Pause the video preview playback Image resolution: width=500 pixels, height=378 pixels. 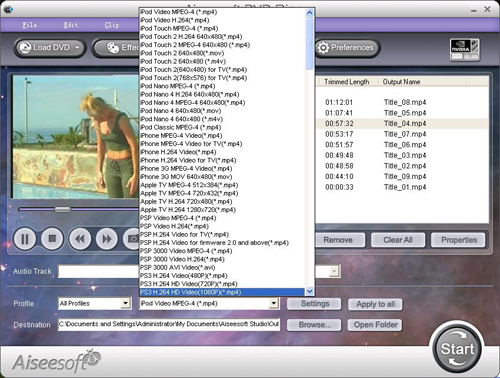coord(25,239)
